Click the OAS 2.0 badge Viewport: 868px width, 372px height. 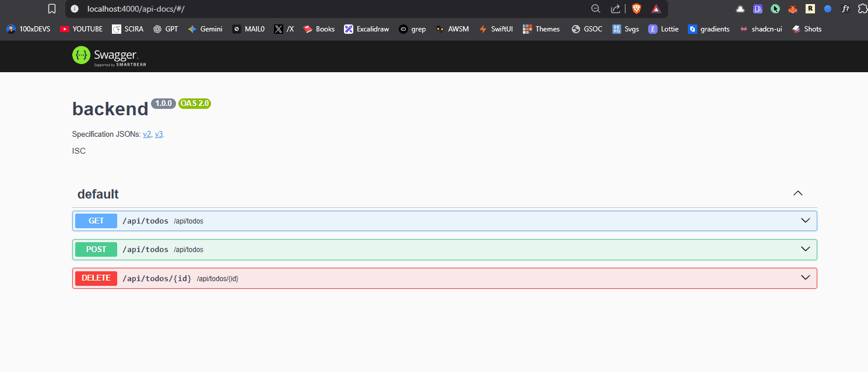[194, 103]
